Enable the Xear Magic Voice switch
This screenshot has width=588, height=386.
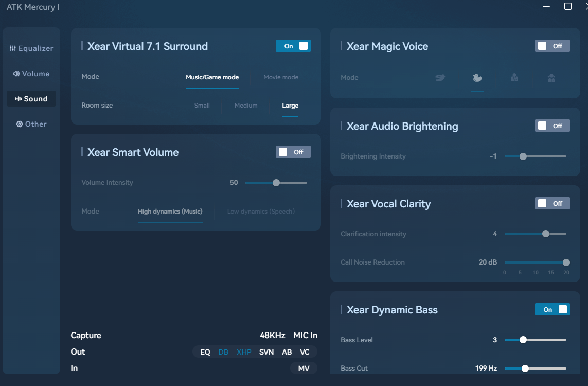pos(552,46)
